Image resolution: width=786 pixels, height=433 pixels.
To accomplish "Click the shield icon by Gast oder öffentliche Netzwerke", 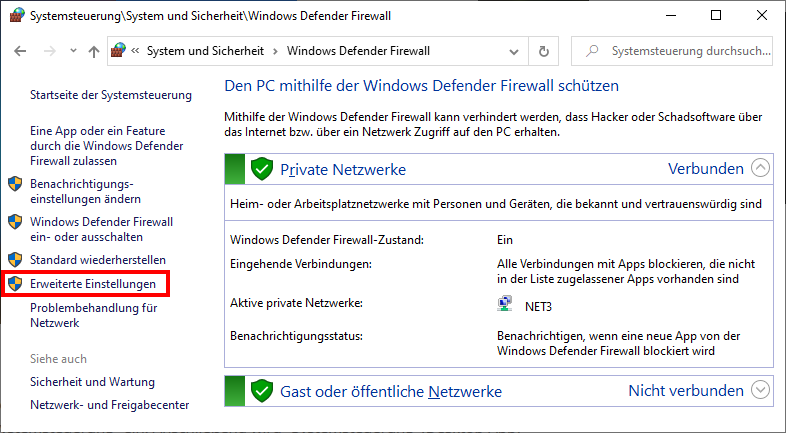I will pyautogui.click(x=262, y=390).
